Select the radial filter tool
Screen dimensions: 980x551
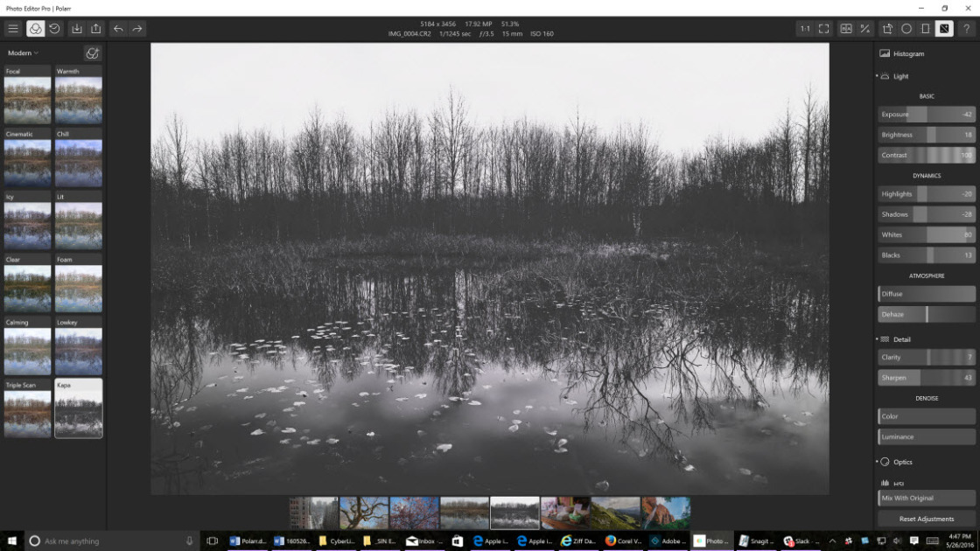click(906, 29)
